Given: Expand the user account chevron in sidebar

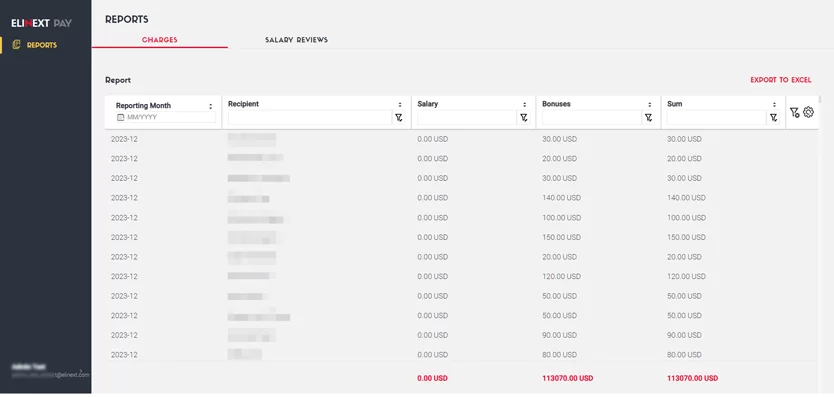Looking at the screenshot, I should coord(81,370).
